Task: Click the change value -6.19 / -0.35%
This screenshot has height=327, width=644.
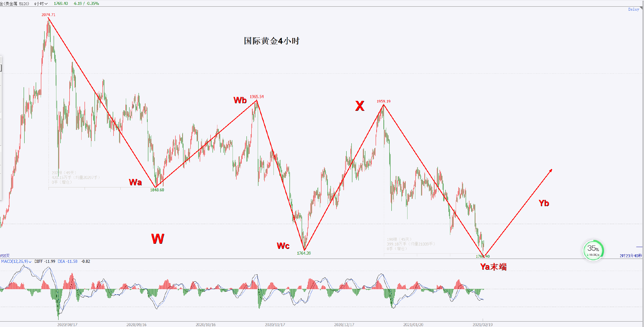Action: 86,4
